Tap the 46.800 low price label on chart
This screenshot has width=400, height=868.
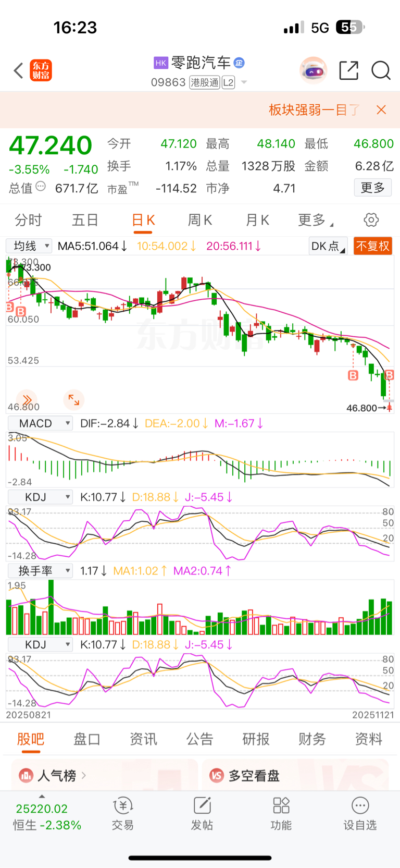[361, 408]
